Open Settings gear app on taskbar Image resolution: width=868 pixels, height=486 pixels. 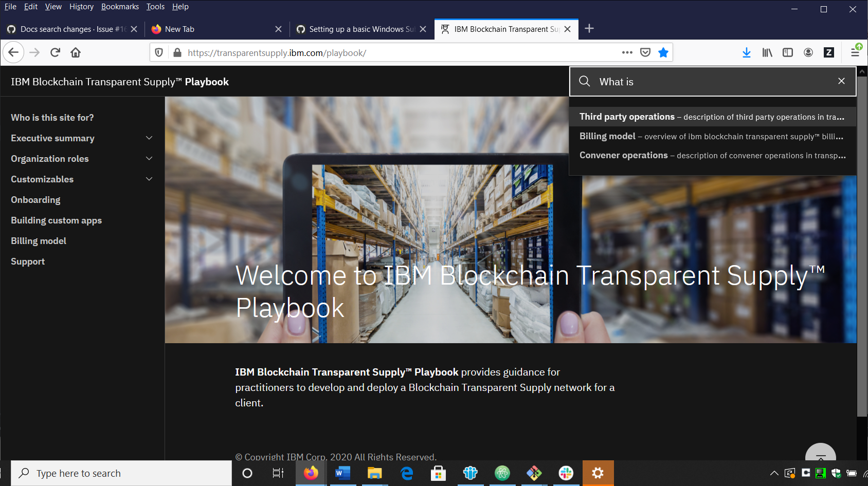pos(598,473)
